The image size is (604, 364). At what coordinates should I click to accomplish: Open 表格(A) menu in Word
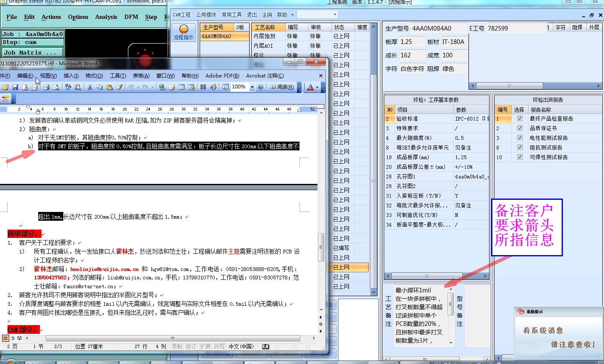click(141, 76)
